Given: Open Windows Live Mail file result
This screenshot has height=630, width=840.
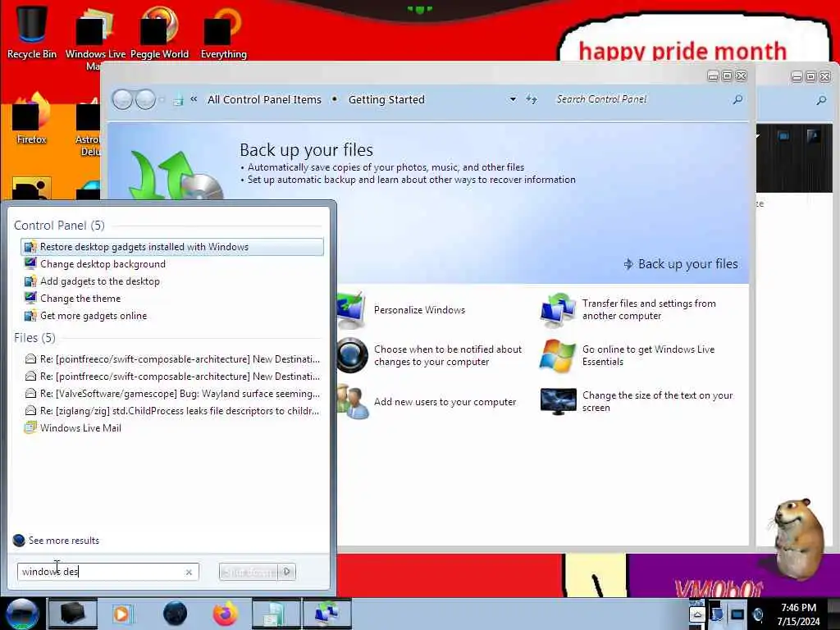Looking at the screenshot, I should [172, 428].
